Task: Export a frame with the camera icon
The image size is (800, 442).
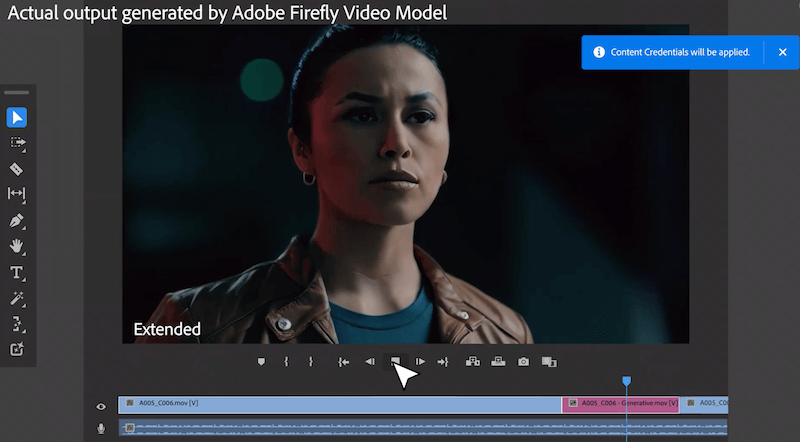Action: pyautogui.click(x=523, y=362)
